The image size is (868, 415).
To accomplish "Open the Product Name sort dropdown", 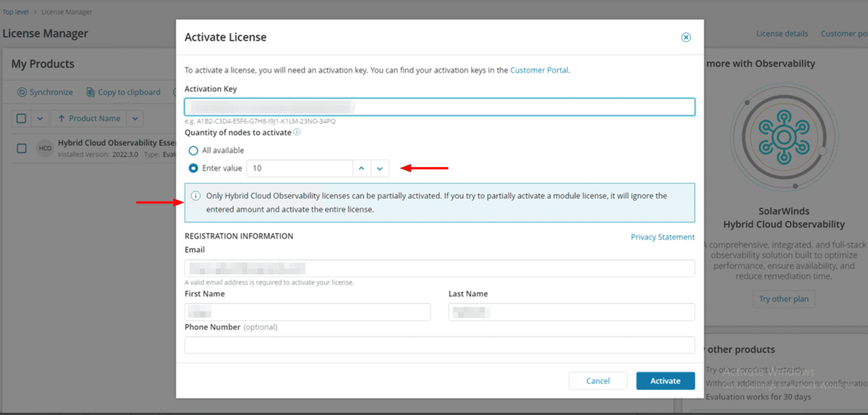I will click(x=135, y=119).
